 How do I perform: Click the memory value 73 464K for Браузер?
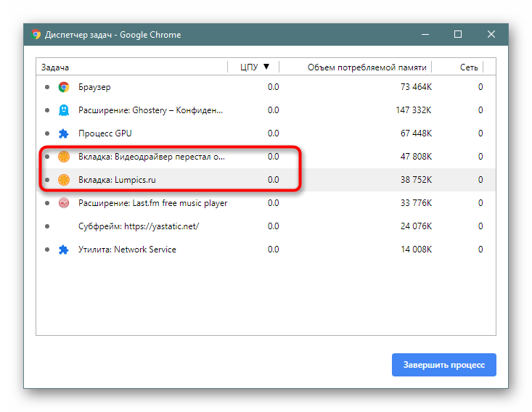(416, 87)
